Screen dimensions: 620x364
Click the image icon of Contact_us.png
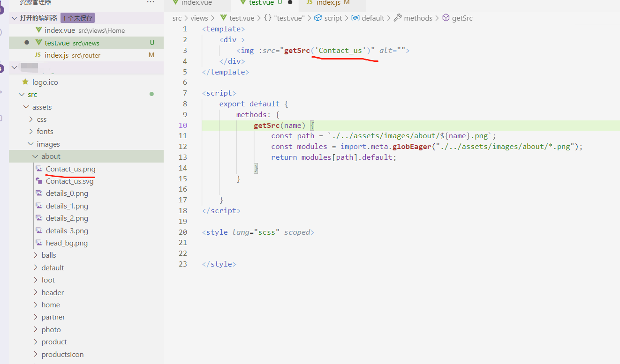(x=39, y=169)
